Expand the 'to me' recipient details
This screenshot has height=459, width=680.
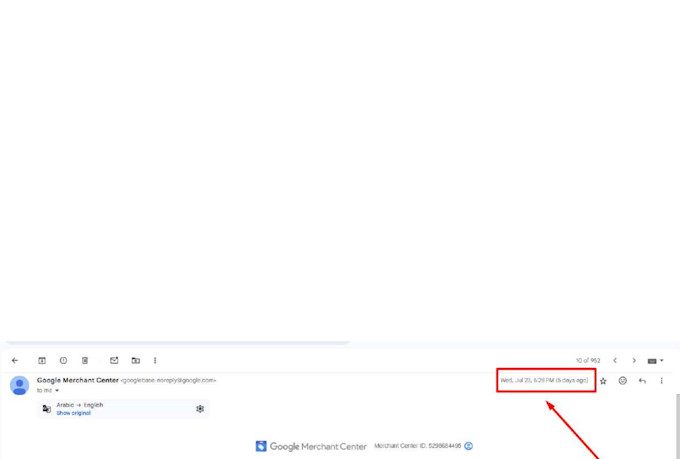pos(57,390)
